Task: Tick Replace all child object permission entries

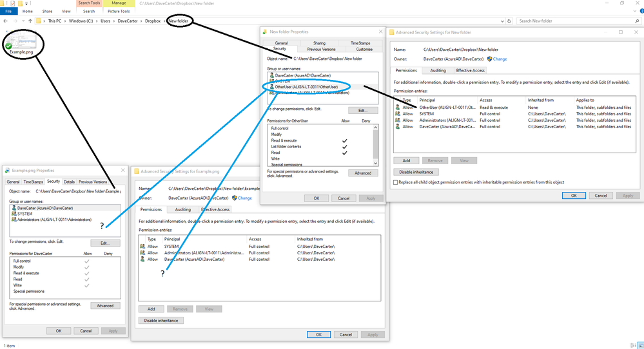Action: 396,182
